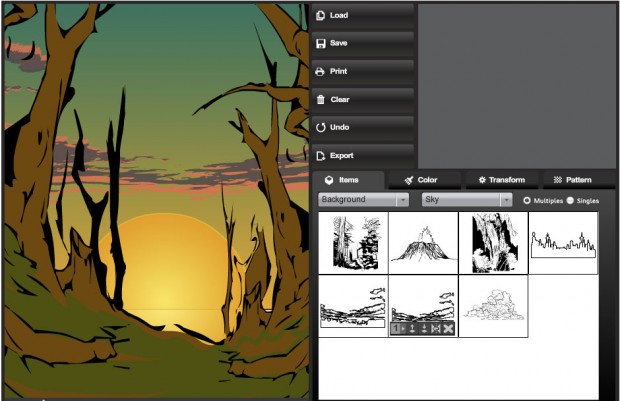Viewport: 620px width, 401px height.
Task: Export the image
Action: coord(363,156)
